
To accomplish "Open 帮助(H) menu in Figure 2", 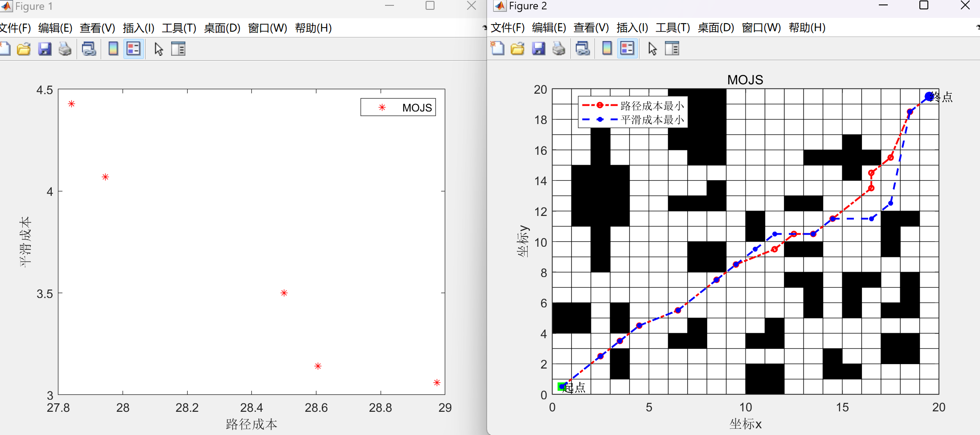I will click(x=807, y=28).
